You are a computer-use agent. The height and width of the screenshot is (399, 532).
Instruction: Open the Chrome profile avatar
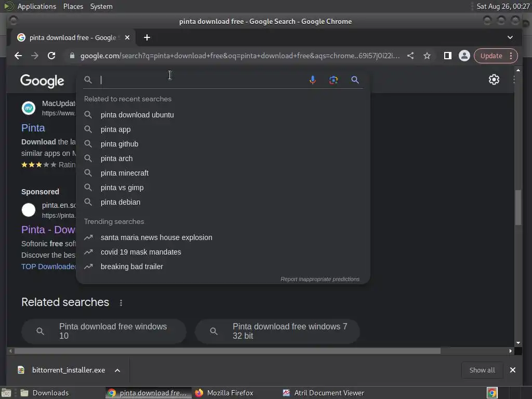(x=464, y=56)
